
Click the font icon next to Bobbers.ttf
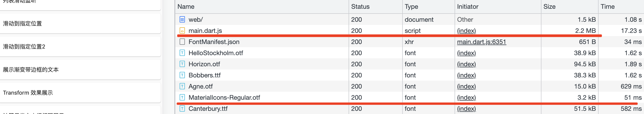(182, 75)
